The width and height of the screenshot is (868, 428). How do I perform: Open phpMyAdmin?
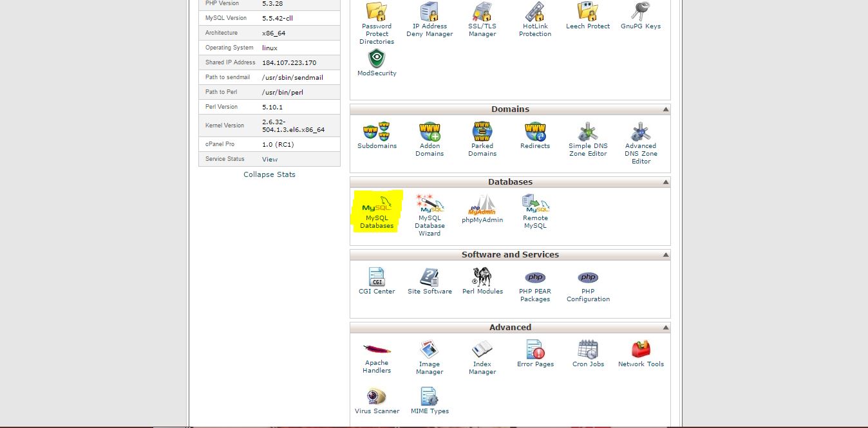[482, 210]
